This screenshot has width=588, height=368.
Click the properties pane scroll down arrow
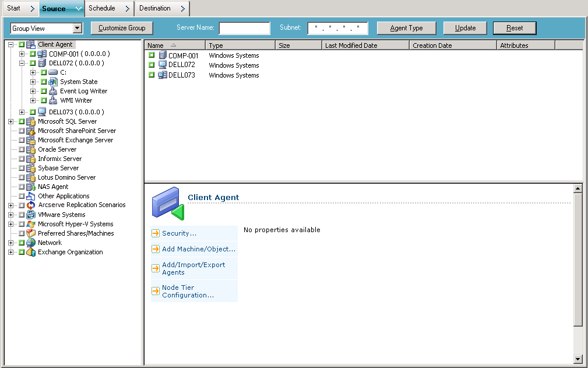[578, 359]
